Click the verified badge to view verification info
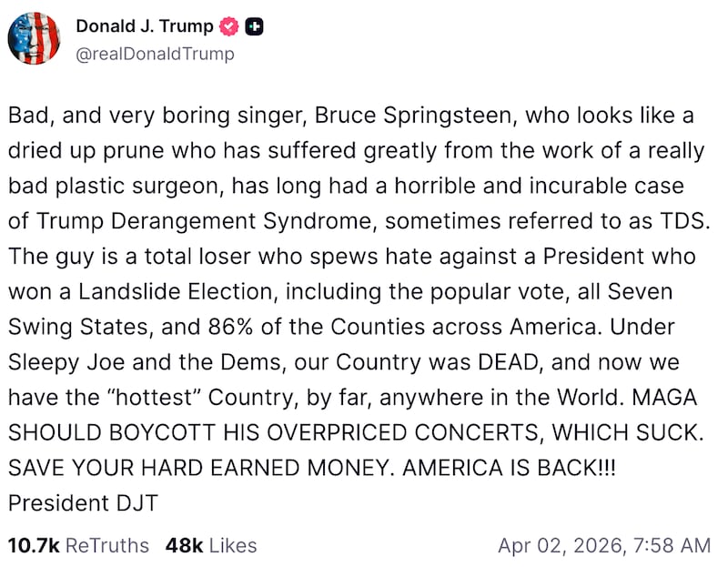This screenshot has width=728, height=567. pyautogui.click(x=228, y=26)
